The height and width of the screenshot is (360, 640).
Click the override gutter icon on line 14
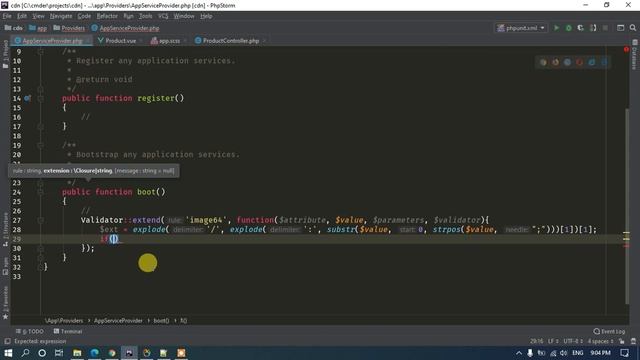click(x=27, y=98)
